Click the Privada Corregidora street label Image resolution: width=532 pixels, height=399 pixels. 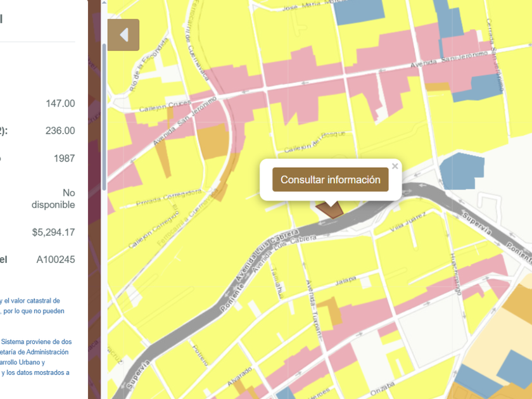(x=168, y=198)
